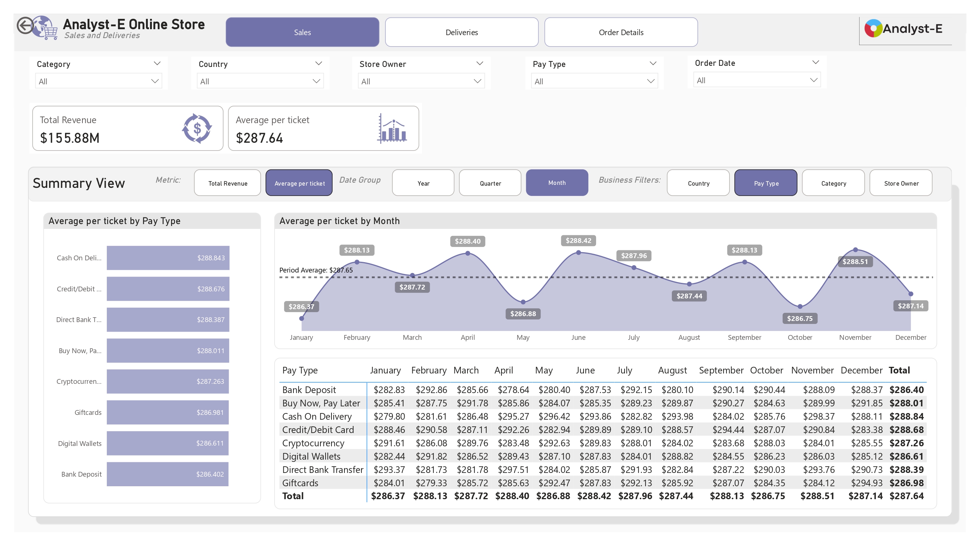This screenshot has height=548, width=980.
Task: Select the Cash On Delivery bar
Action: pyautogui.click(x=168, y=258)
